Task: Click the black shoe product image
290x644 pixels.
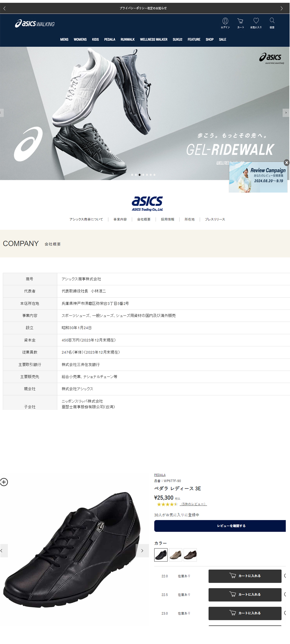Action: pyautogui.click(x=72, y=551)
